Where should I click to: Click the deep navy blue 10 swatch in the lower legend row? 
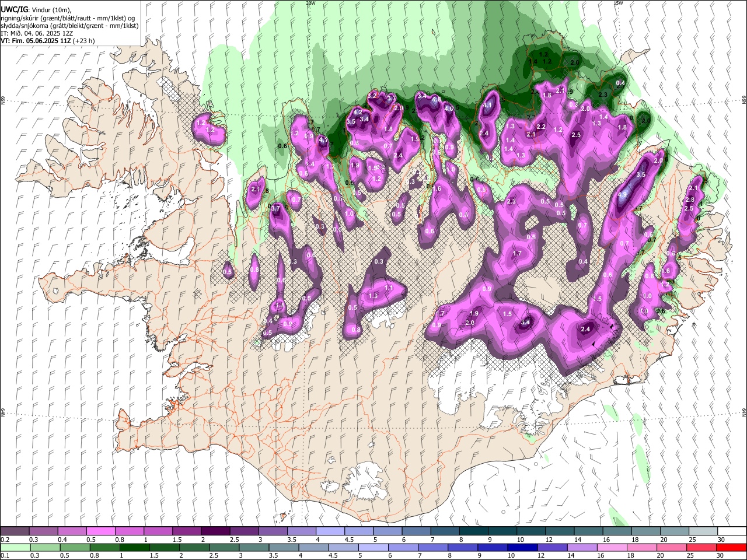(x=522, y=547)
